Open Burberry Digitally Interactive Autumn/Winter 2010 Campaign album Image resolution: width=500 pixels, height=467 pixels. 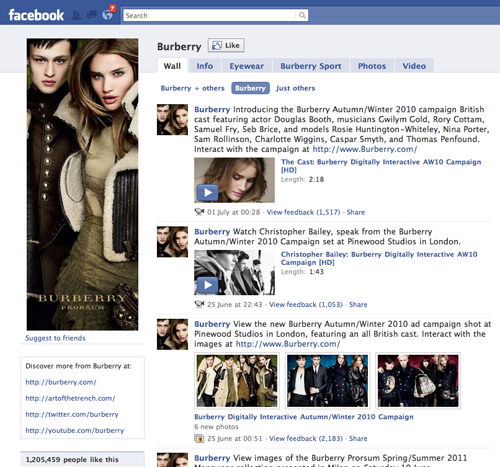(304, 417)
